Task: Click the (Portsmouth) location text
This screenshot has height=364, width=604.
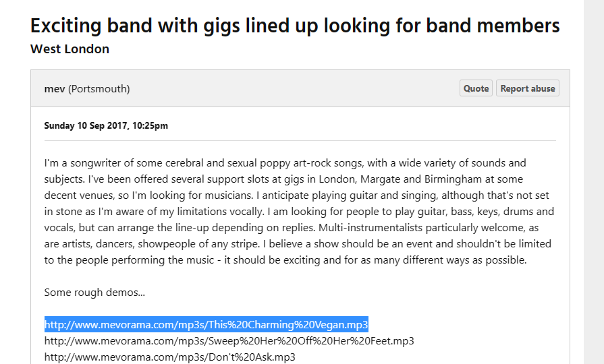Action: (x=99, y=88)
